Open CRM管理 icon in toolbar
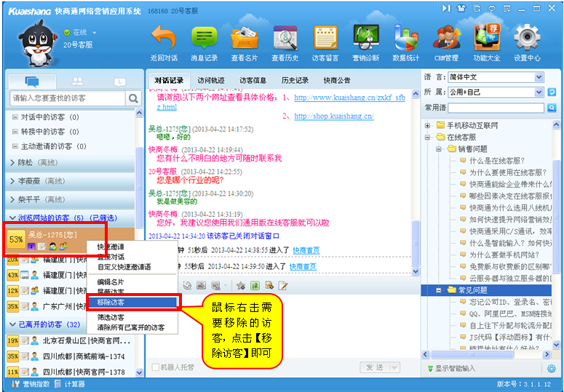Screen dimensions: 564x392 click(x=446, y=38)
